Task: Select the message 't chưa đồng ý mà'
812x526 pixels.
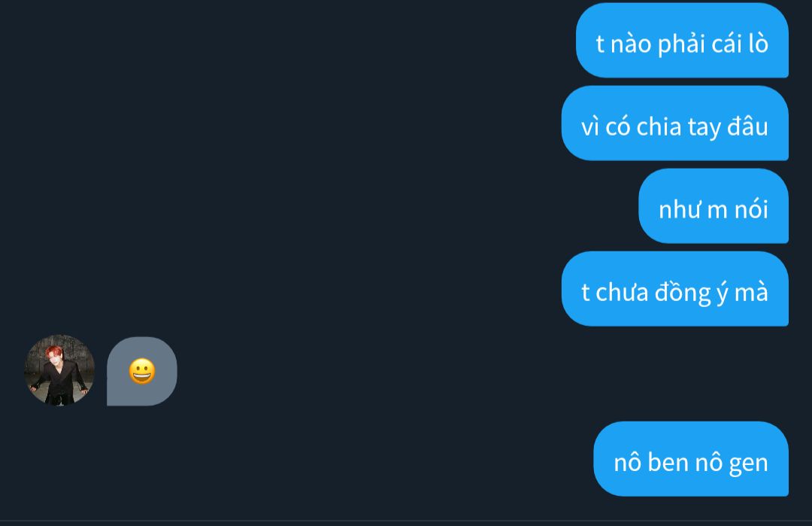Action: (674, 289)
